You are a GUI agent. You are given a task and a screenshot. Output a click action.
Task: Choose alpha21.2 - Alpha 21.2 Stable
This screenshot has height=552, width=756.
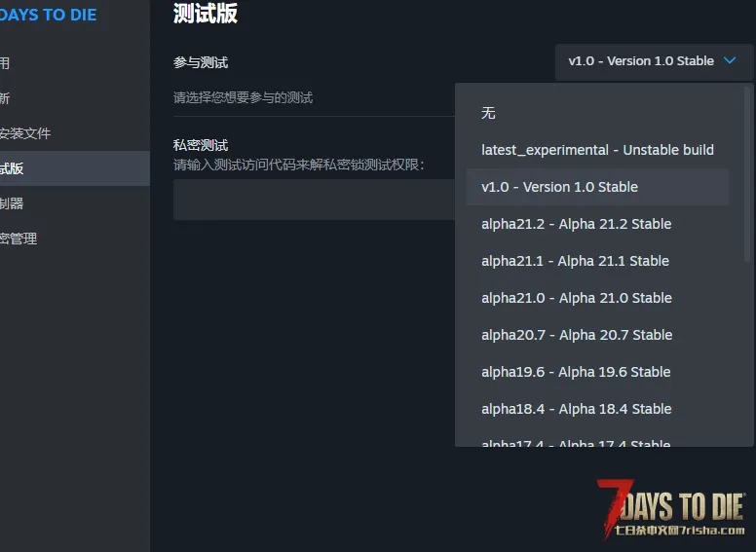[597, 224]
